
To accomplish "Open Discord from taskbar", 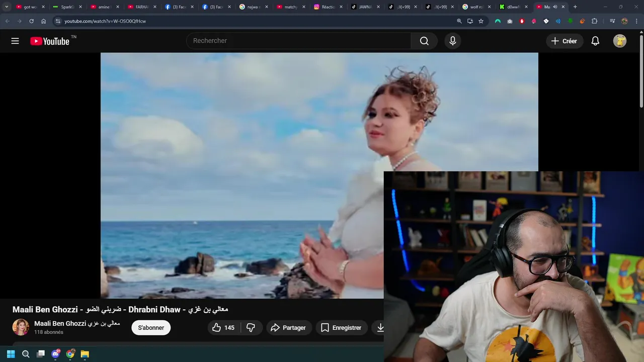I will (56, 354).
